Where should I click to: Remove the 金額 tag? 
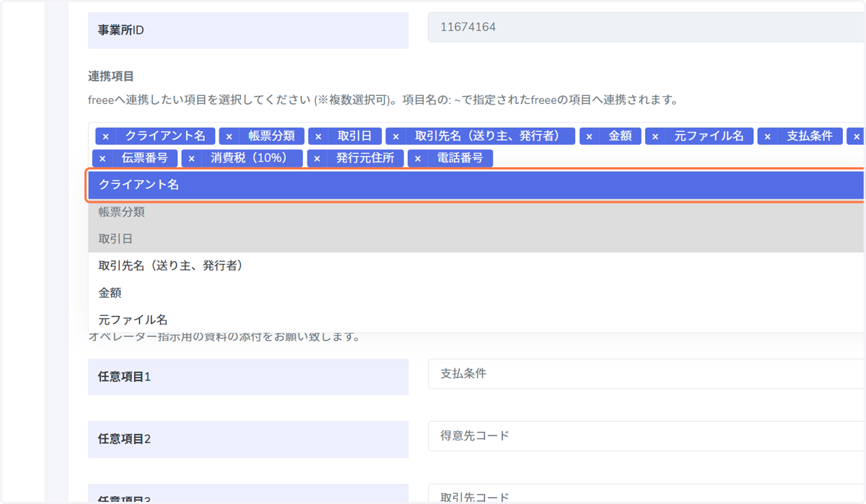589,136
